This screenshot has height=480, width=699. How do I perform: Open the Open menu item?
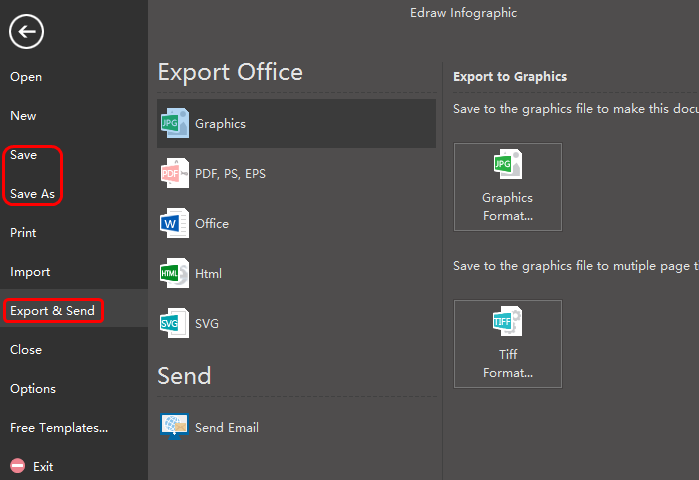tap(26, 77)
